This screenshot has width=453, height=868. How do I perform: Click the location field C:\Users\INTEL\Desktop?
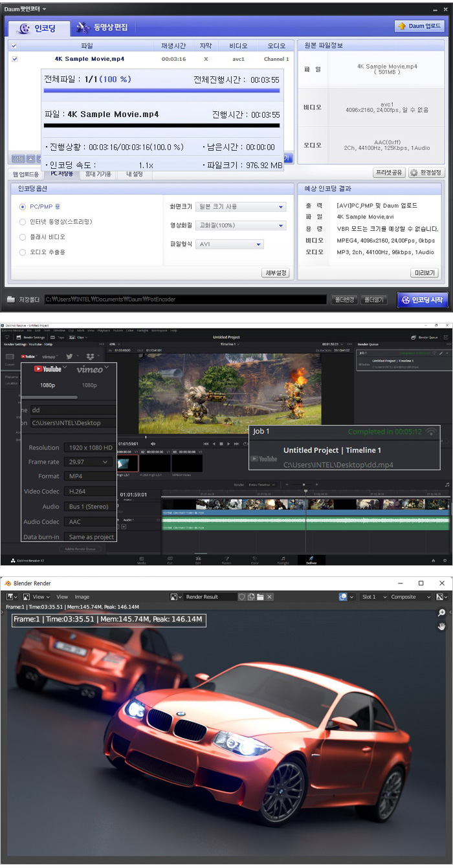pyautogui.click(x=73, y=423)
